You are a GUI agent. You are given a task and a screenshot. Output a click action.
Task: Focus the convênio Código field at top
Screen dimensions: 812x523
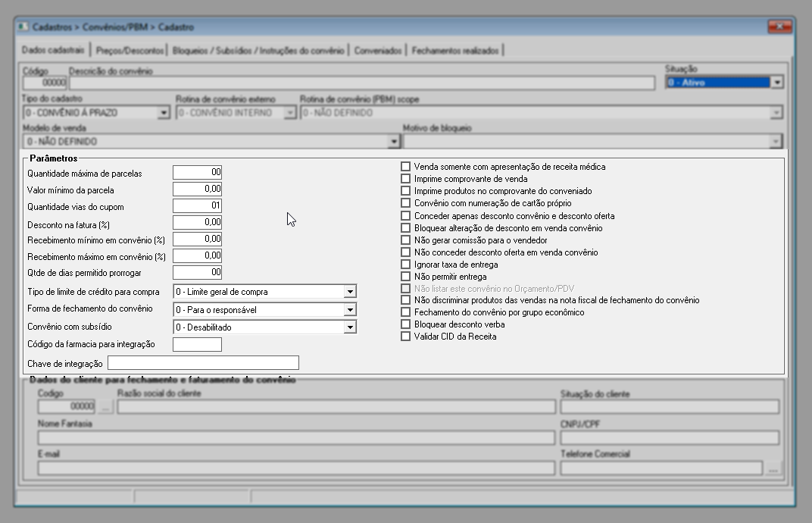click(x=45, y=83)
